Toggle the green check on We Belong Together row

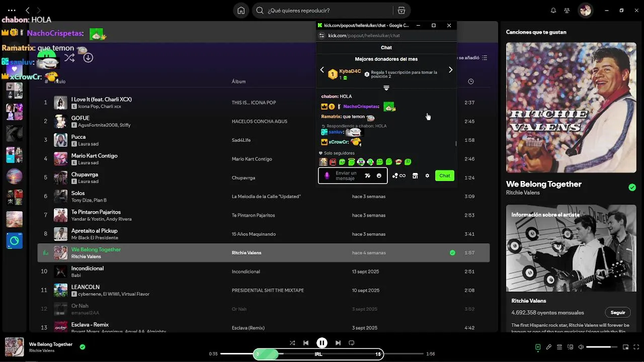452,253
